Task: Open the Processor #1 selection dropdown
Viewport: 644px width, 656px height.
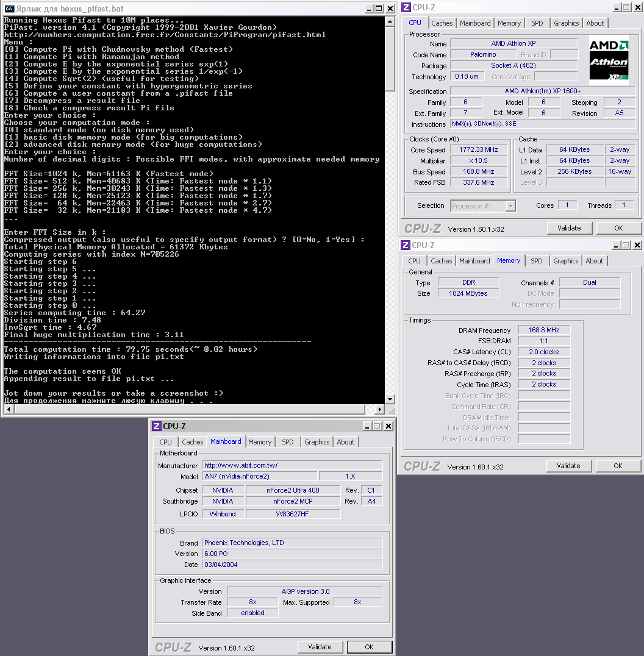Action: (510, 206)
